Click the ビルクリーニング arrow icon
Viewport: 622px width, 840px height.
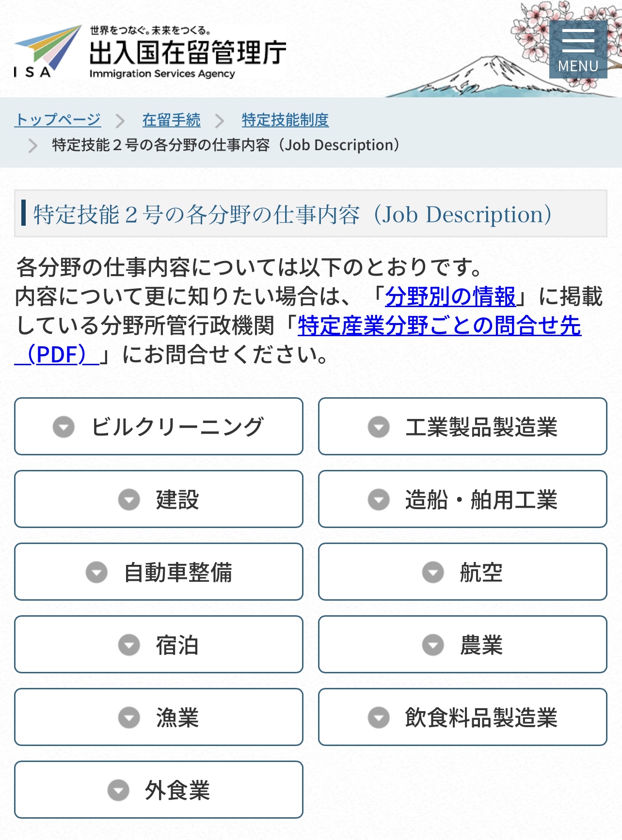(x=64, y=427)
